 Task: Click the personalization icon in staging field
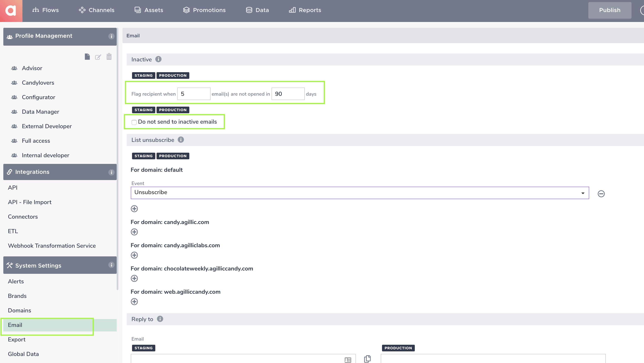click(348, 360)
